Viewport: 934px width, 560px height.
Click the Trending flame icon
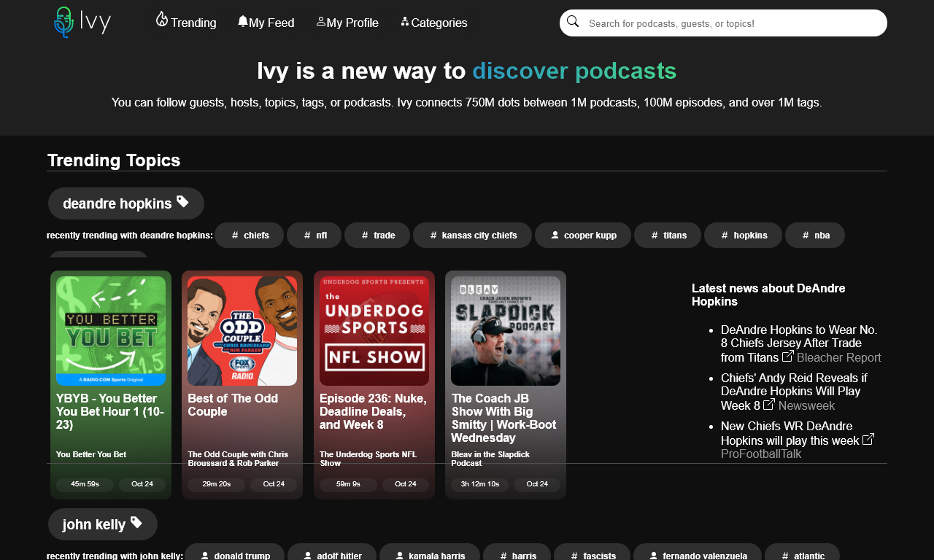162,20
